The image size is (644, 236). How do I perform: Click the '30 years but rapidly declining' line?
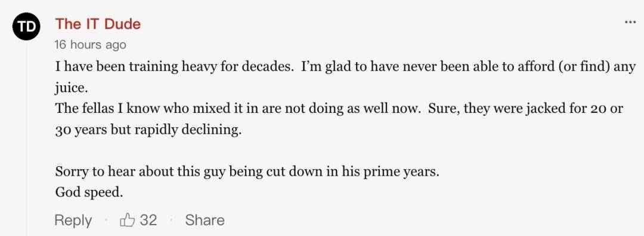[147, 131]
